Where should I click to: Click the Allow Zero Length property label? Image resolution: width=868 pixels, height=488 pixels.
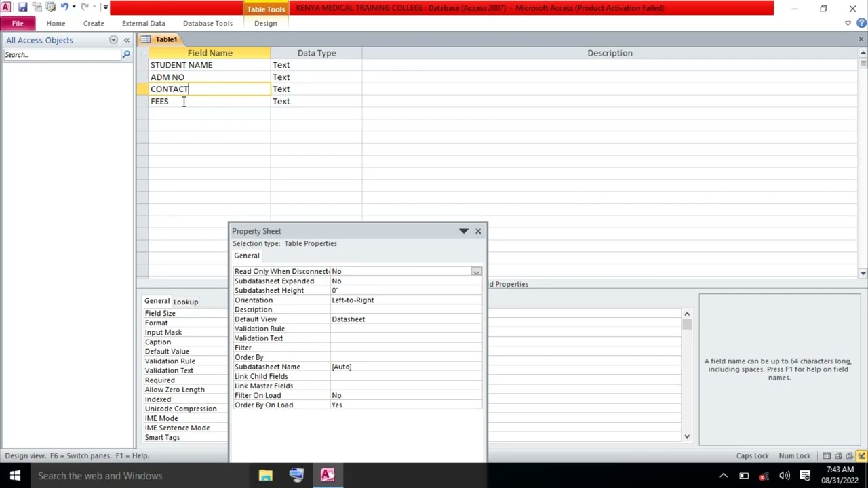tap(174, 390)
